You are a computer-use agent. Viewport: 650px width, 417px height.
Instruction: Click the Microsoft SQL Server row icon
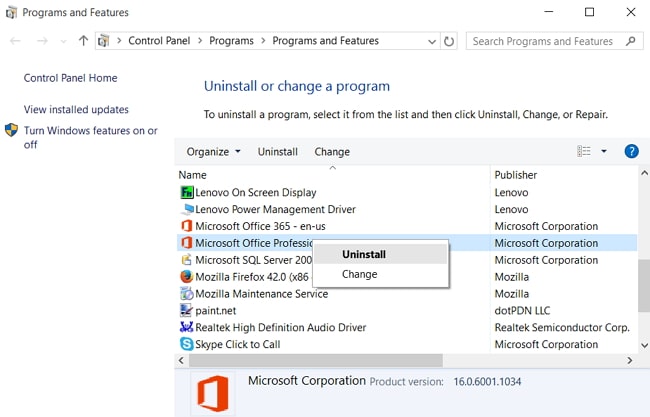pos(187,260)
